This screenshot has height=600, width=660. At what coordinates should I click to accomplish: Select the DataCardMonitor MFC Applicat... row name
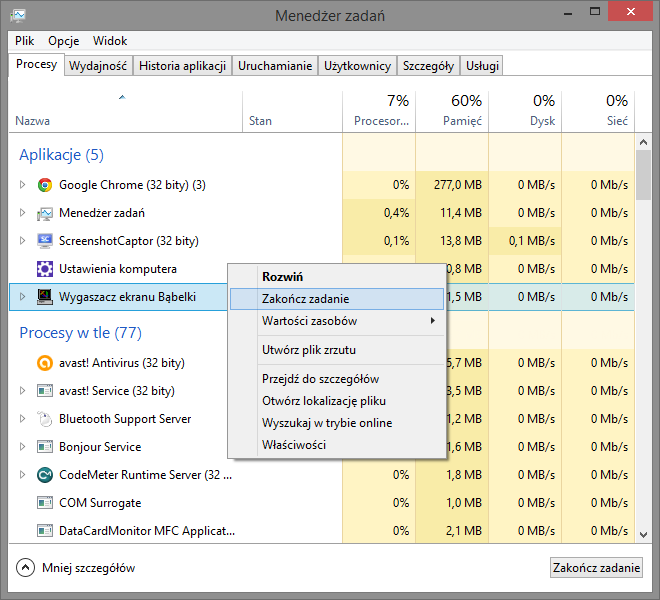pyautogui.click(x=147, y=531)
